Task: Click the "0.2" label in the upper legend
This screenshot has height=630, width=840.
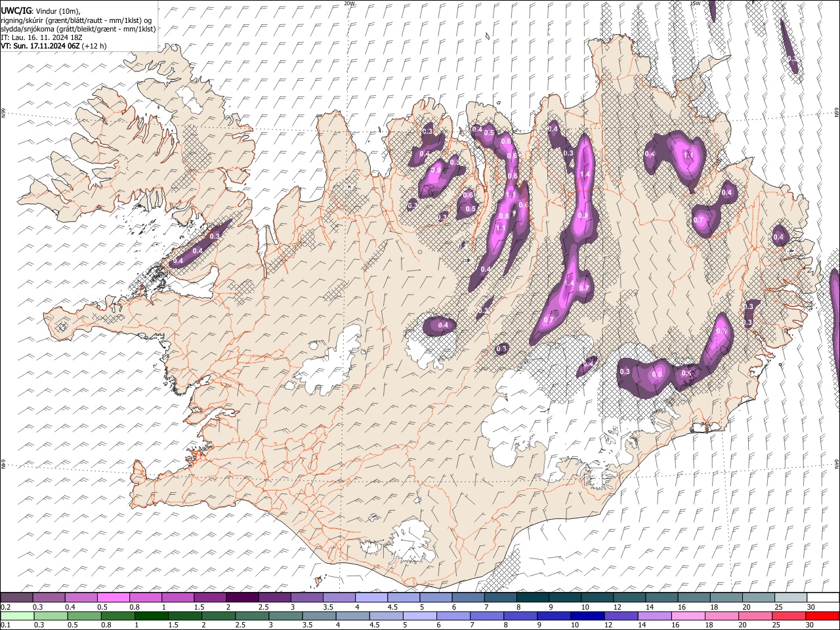Action: pos(6,607)
